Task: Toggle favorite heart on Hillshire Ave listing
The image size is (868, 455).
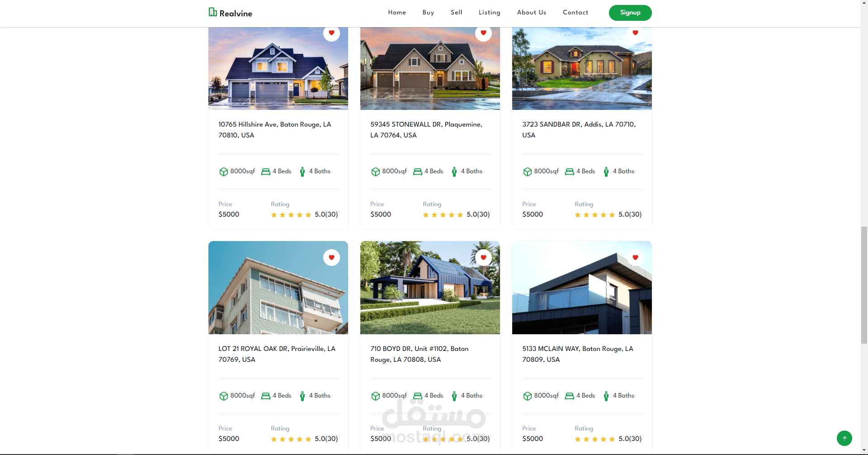Action: tap(331, 33)
